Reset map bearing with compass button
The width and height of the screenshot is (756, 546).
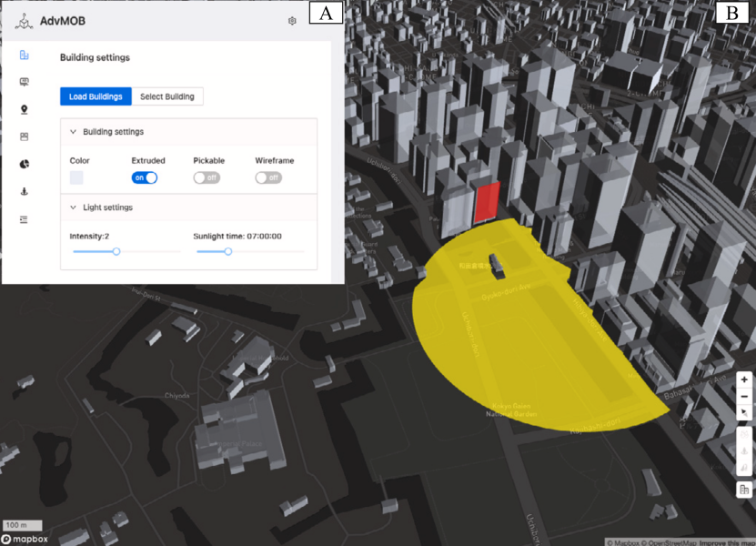pos(744,412)
